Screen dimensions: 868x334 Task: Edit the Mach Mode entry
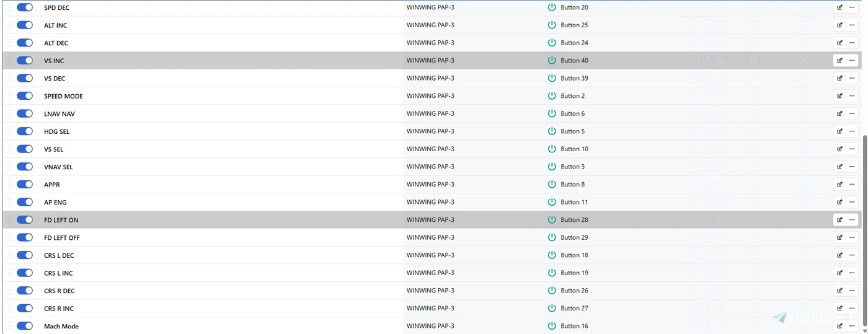[839, 326]
